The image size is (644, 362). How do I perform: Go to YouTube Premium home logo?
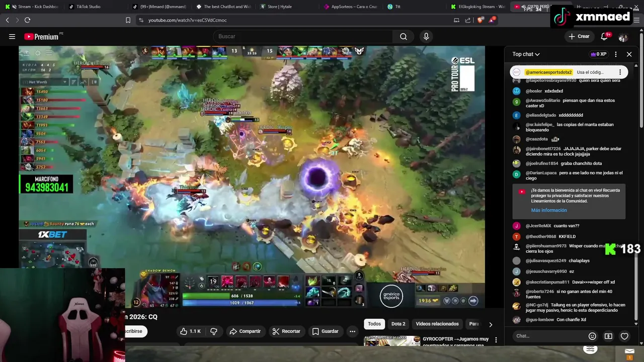(x=41, y=37)
